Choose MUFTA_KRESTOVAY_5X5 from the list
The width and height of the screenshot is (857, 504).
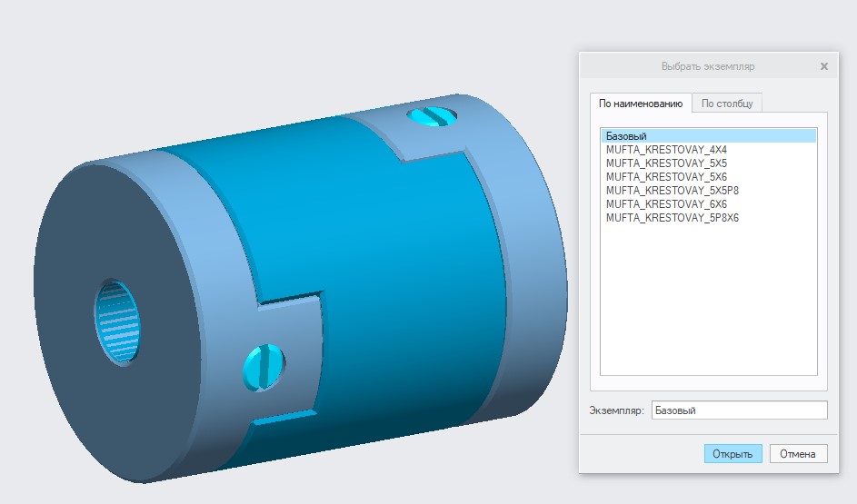point(708,163)
